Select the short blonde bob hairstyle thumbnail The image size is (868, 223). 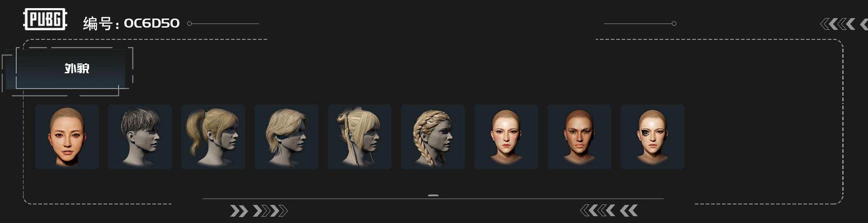tap(286, 137)
